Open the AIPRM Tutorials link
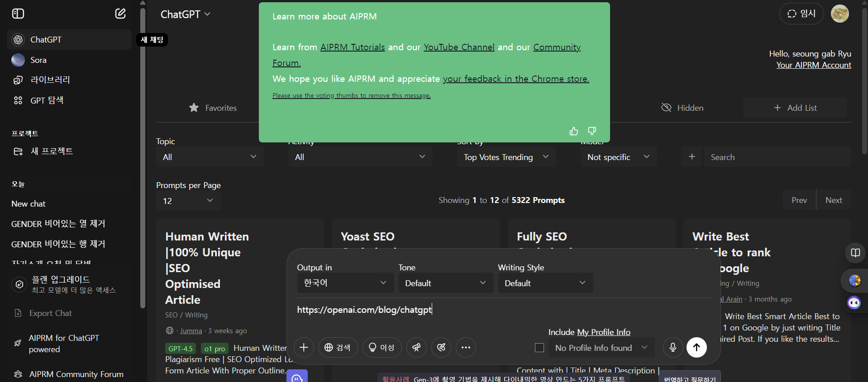This screenshot has width=868, height=382. pos(353,47)
